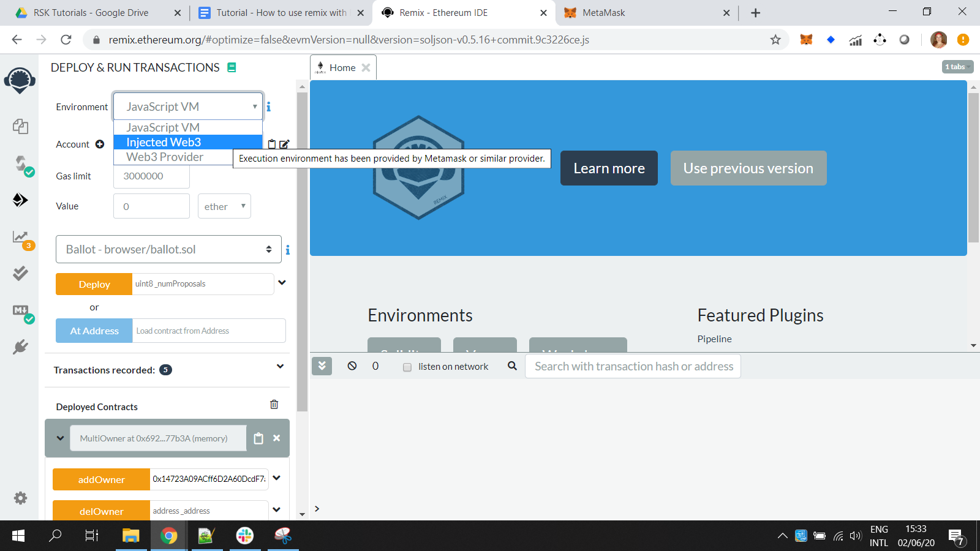The width and height of the screenshot is (980, 551).
Task: Open the documentation icon beside panel title
Action: coord(232,67)
